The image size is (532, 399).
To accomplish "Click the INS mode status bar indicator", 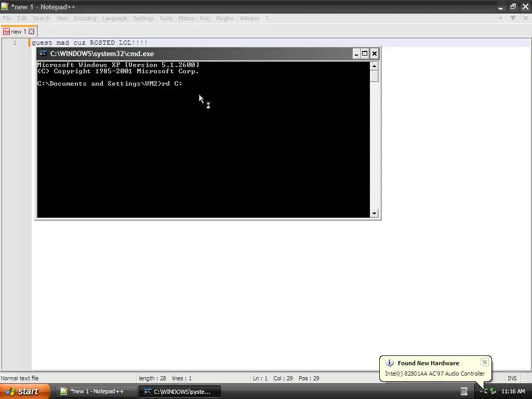I will [x=512, y=378].
